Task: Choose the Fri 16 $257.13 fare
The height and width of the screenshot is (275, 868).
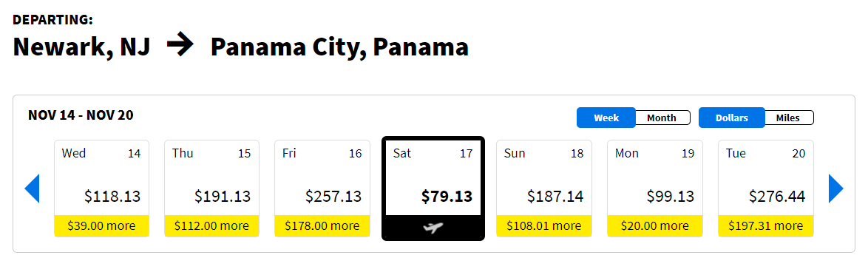Action: coord(322,188)
